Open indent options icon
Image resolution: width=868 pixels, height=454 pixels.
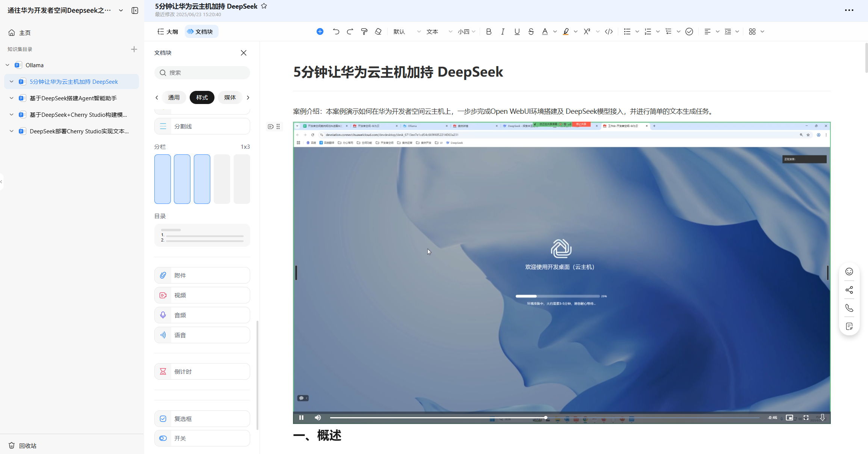pos(728,32)
